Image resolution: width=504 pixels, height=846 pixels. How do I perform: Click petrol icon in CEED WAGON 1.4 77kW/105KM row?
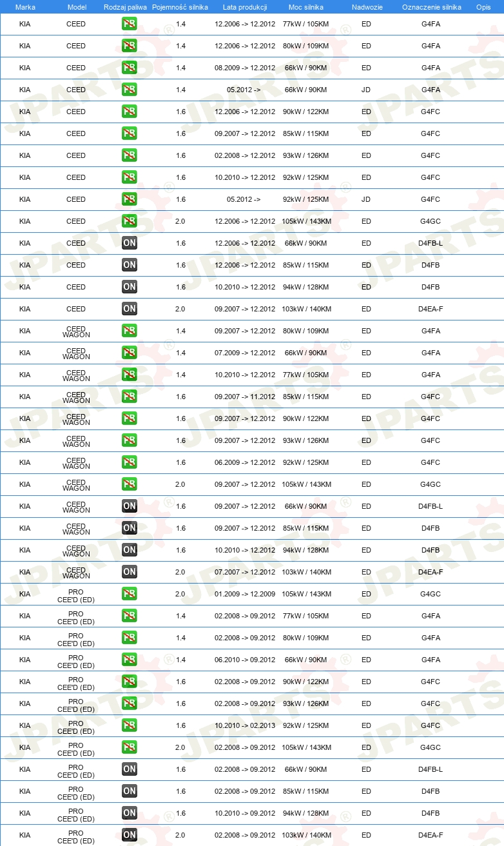coord(129,375)
